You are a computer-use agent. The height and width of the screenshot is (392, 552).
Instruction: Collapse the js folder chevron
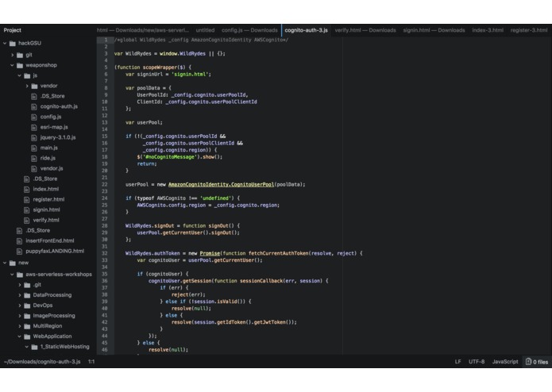click(x=20, y=75)
